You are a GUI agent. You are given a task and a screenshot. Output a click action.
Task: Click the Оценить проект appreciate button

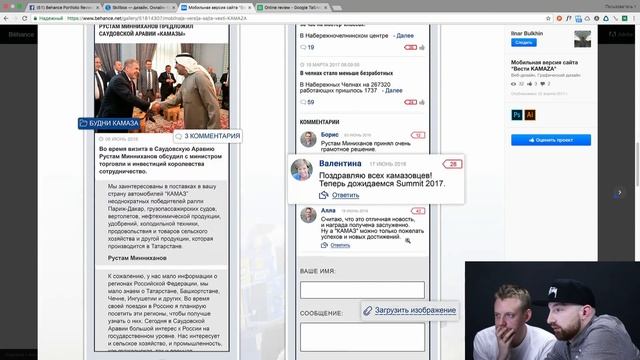pyautogui.click(x=551, y=140)
